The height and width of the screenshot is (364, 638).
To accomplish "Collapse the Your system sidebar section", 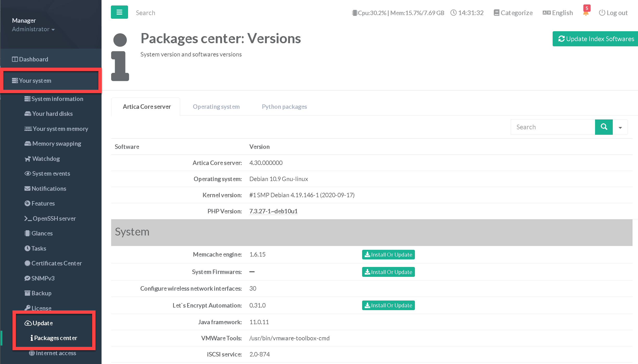I will tap(35, 81).
